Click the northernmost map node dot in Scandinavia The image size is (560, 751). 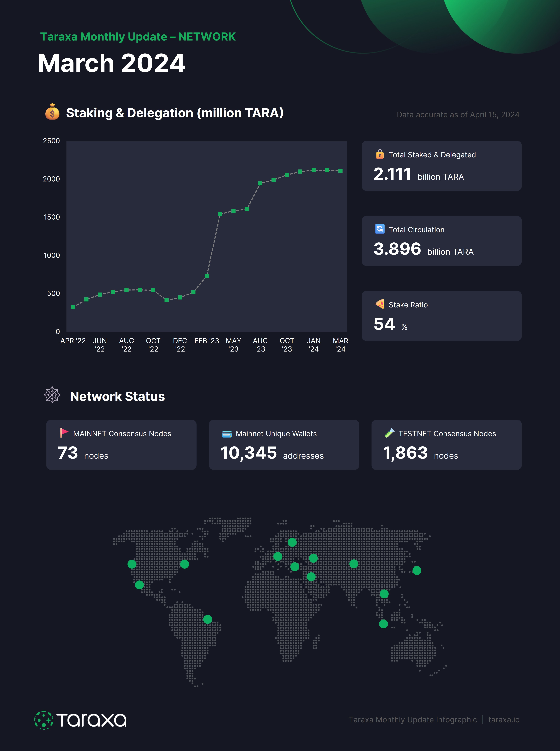(x=292, y=542)
